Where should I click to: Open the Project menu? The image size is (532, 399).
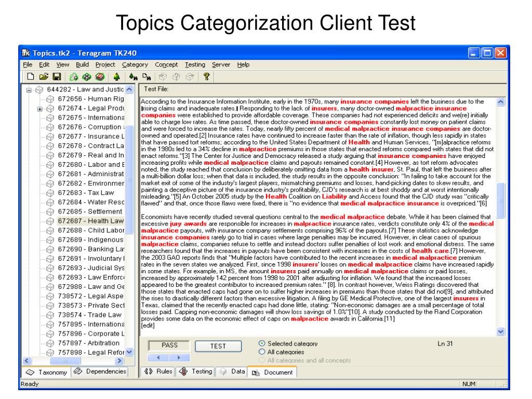point(105,64)
